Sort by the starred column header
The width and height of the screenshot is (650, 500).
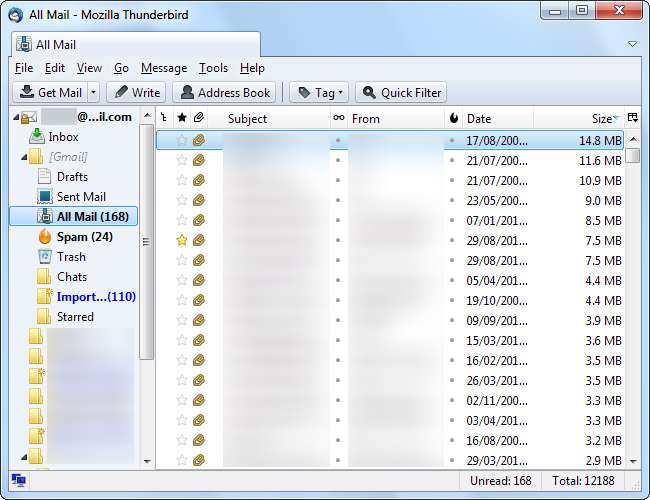pos(182,118)
